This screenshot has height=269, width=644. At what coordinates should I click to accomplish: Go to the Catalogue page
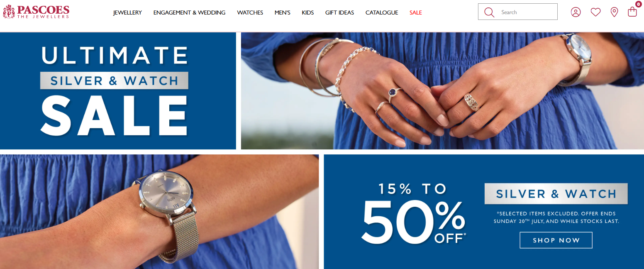[x=382, y=12]
